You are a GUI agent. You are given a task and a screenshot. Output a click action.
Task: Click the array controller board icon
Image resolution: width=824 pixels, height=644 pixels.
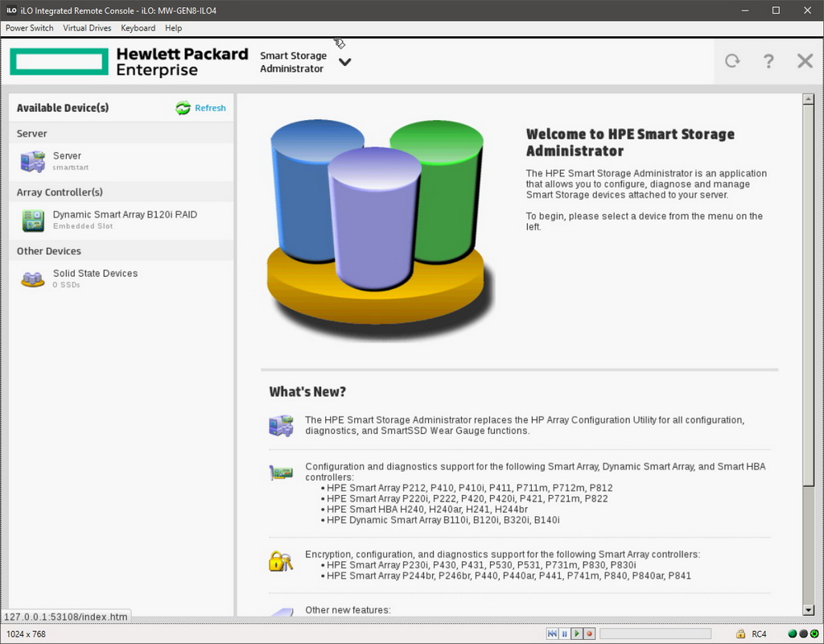(x=33, y=221)
